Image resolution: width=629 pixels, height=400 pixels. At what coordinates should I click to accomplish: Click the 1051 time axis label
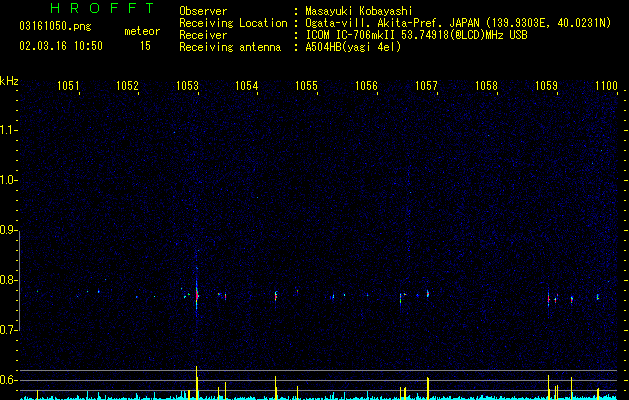coord(68,85)
